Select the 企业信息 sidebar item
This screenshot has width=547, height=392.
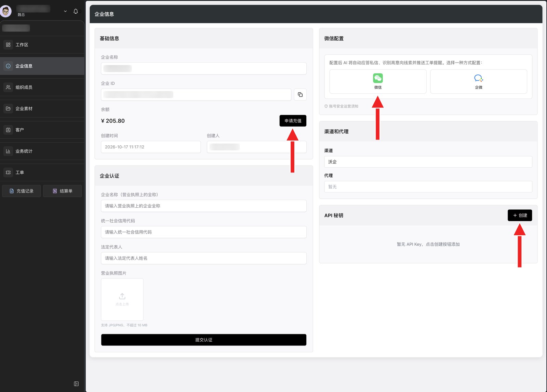42,66
